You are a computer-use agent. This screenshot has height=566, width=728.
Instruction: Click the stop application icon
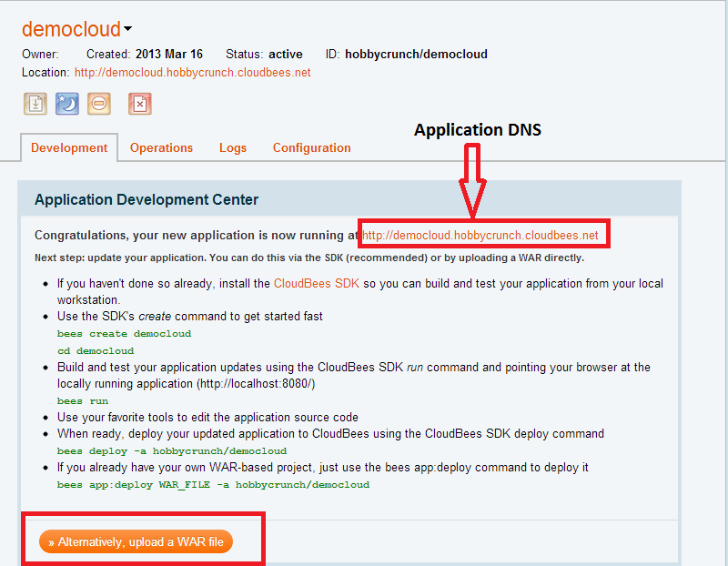98,104
